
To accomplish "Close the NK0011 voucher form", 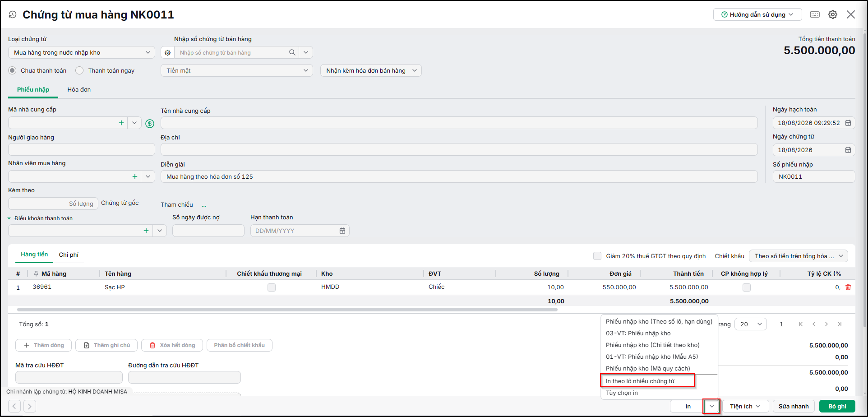I will tap(851, 14).
